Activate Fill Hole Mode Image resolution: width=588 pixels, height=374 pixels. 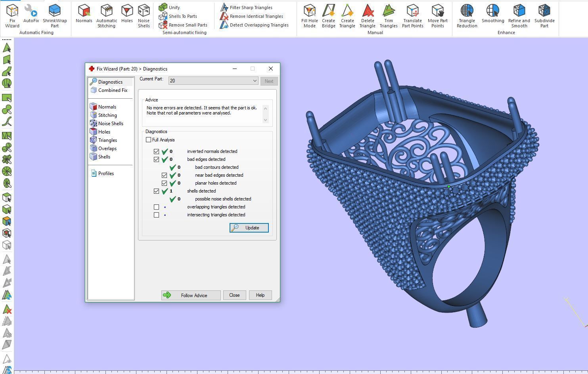(309, 16)
